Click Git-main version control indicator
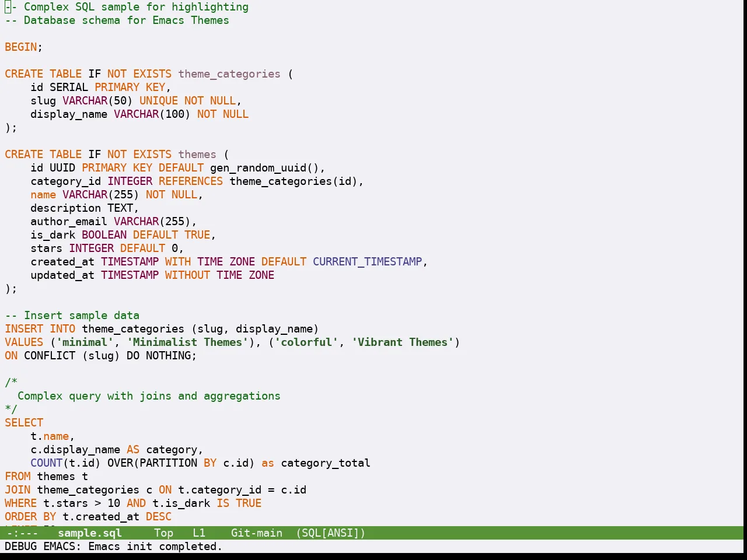This screenshot has height=560, width=747. 257,533
